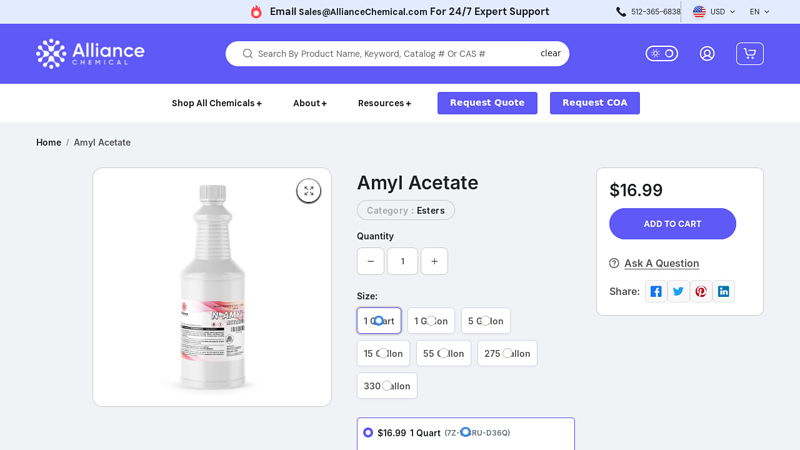Click the question mark icon beside Ask A Question
This screenshot has width=800, height=450.
[x=614, y=263]
